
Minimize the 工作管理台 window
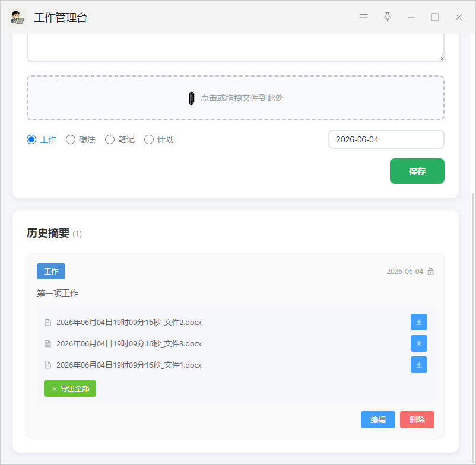click(x=411, y=17)
